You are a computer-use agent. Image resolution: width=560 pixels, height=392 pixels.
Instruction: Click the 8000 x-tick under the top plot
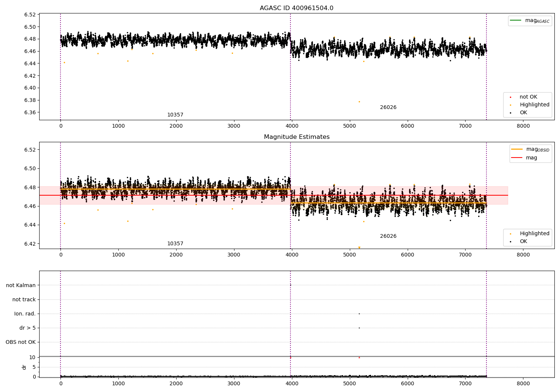(x=523, y=126)
